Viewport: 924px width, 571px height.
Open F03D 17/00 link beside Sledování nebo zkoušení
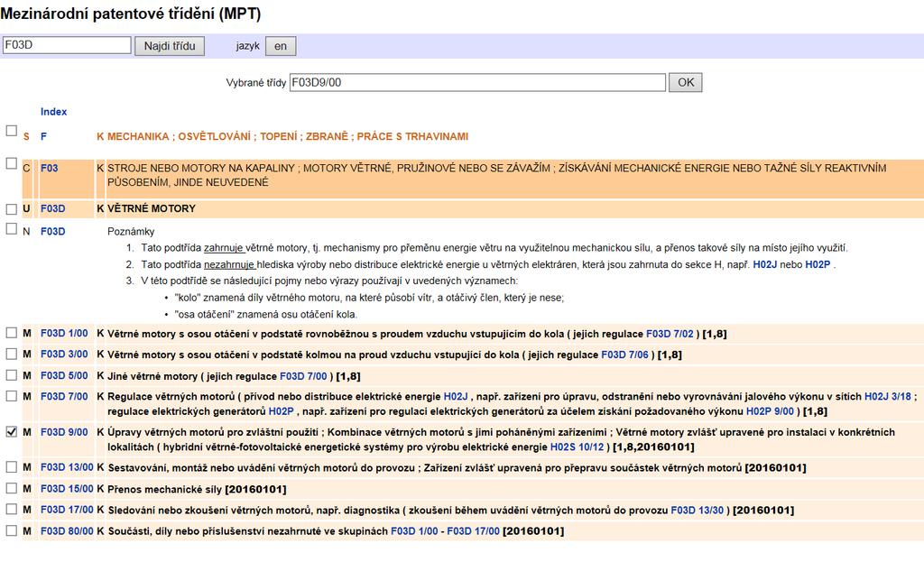67,510
